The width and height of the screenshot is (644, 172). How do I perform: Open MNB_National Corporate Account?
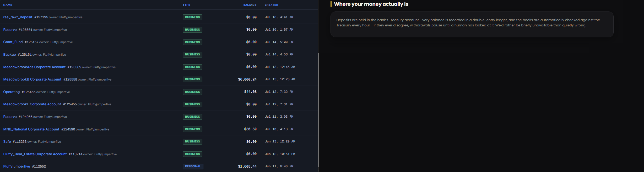point(31,129)
